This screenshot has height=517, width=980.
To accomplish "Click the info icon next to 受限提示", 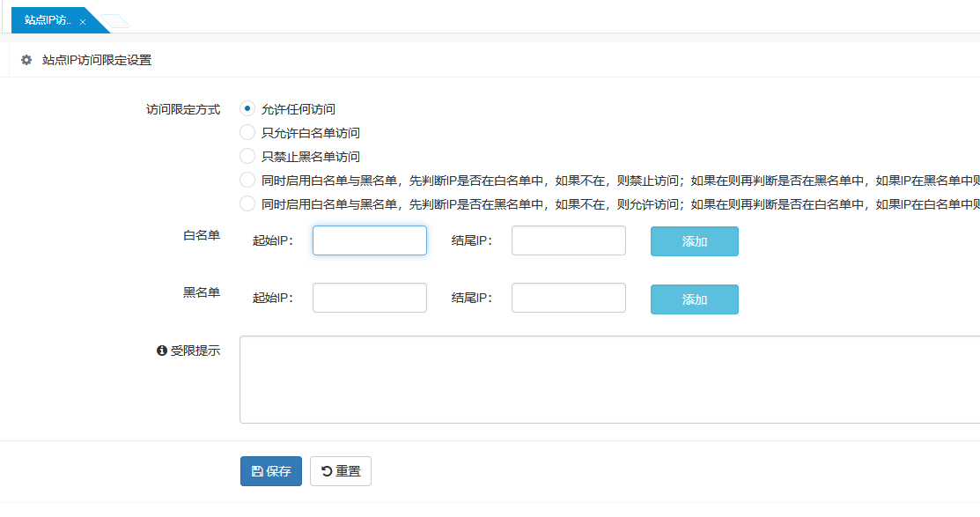I will click(161, 351).
